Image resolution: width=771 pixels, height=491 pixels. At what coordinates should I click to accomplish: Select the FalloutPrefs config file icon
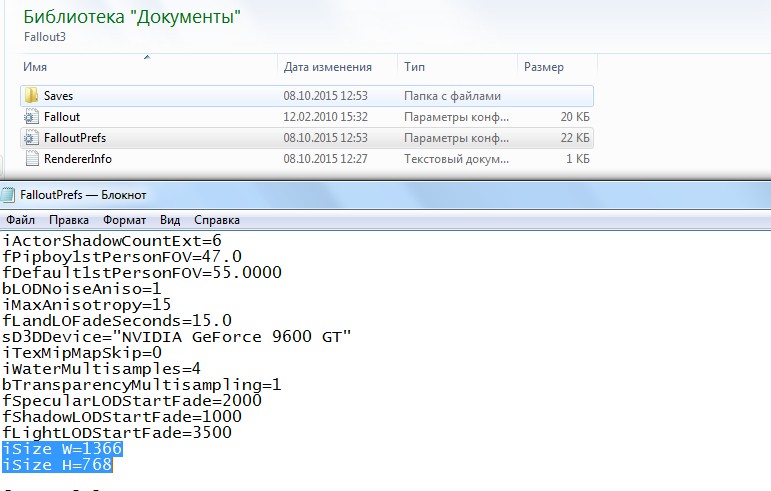click(x=31, y=138)
